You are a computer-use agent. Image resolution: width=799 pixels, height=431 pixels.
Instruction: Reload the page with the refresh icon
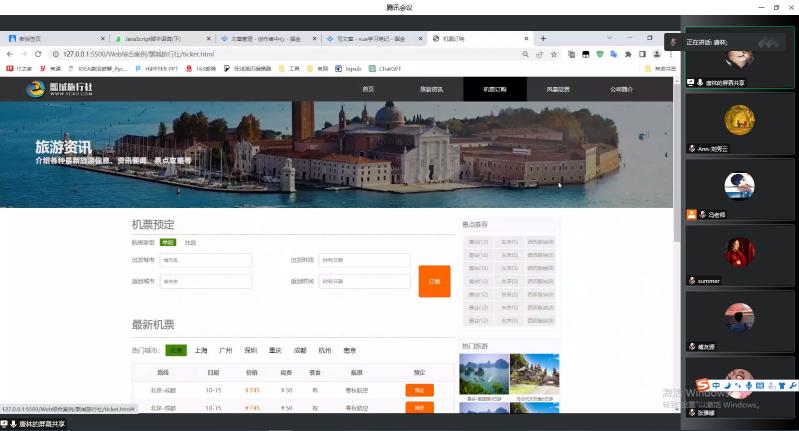coord(37,53)
